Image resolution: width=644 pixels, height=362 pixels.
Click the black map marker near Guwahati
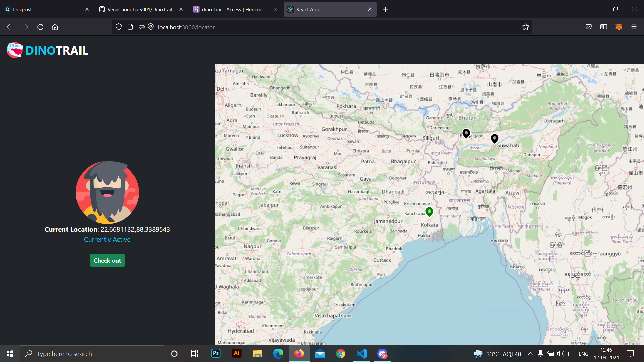[494, 138]
